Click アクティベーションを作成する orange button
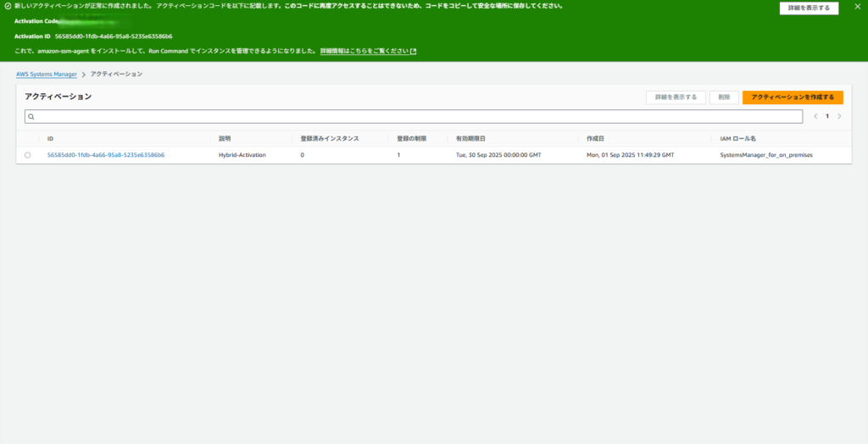 coord(793,97)
